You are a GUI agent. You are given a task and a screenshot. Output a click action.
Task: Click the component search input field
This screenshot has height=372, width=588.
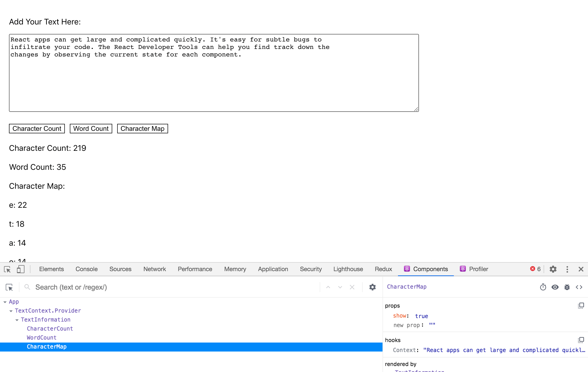coord(176,287)
